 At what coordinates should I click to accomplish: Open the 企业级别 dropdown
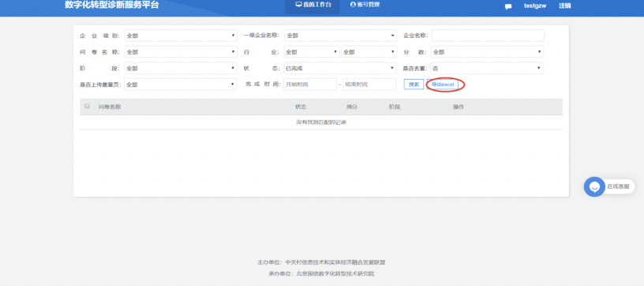[181, 36]
